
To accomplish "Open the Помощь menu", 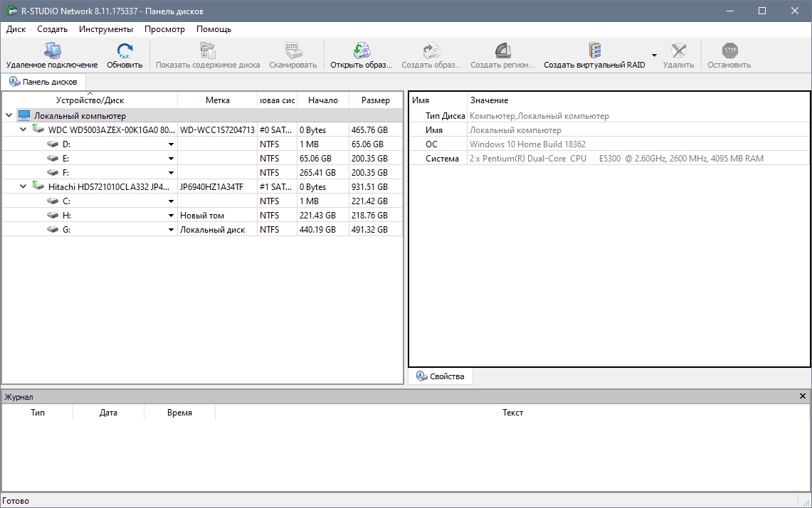I will pos(214,29).
